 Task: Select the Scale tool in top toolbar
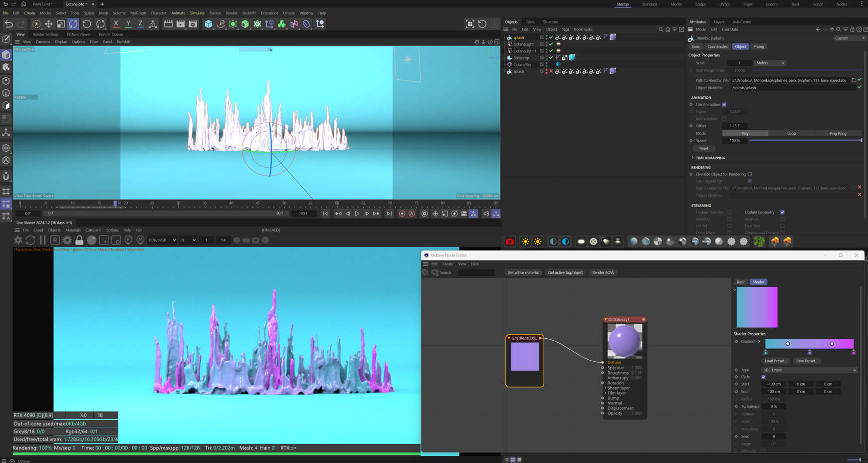(x=61, y=24)
